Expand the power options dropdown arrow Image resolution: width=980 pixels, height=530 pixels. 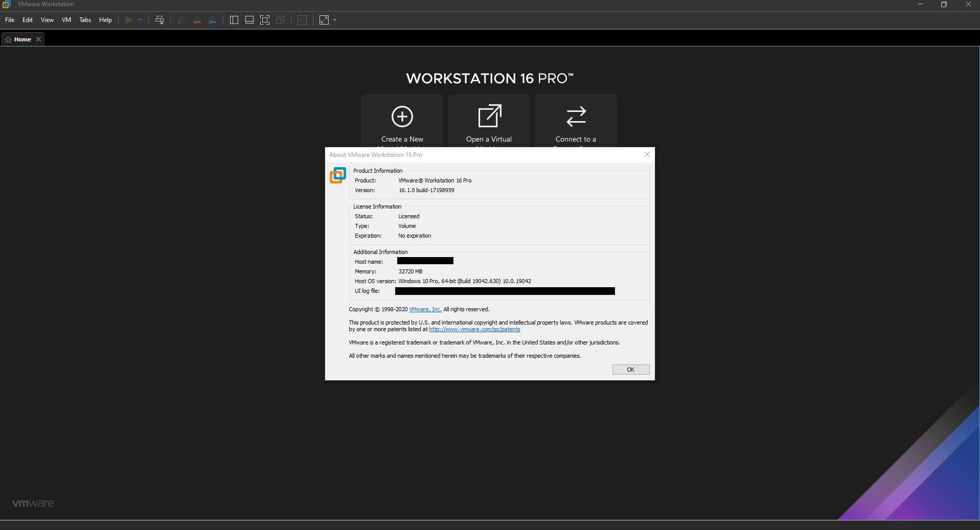(140, 20)
